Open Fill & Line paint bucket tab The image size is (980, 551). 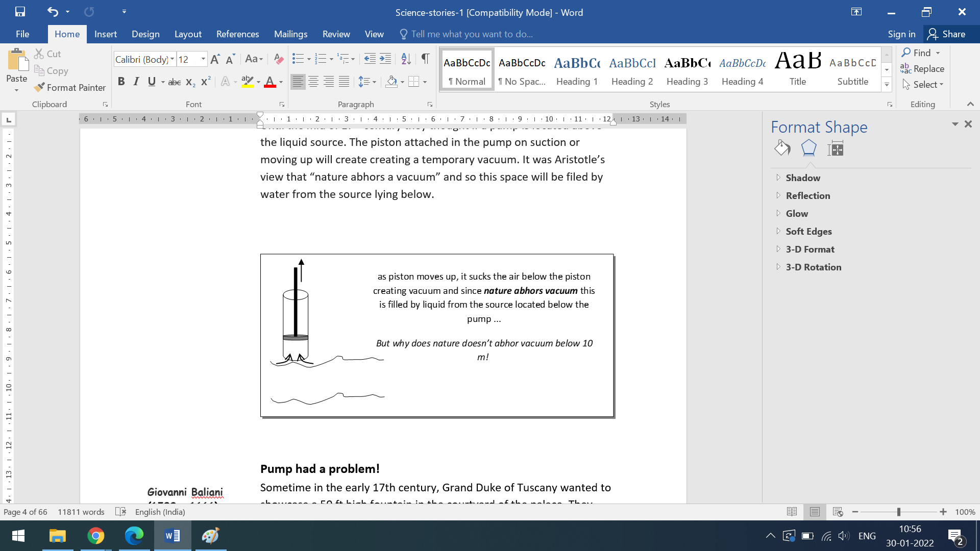[782, 148]
